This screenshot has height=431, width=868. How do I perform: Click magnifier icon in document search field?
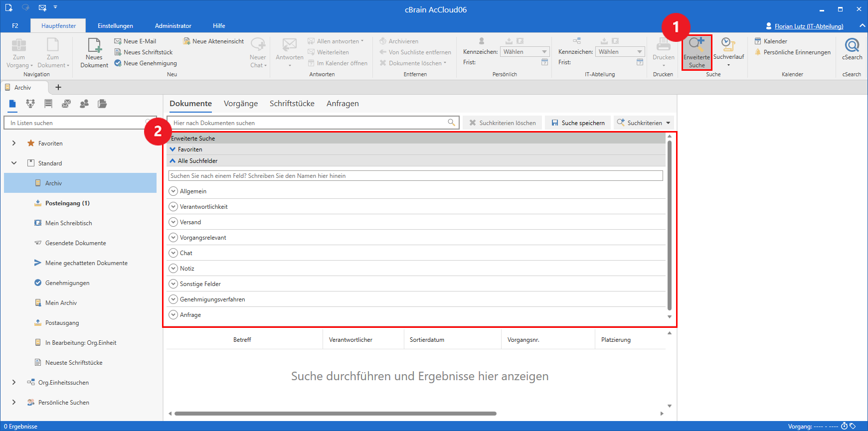[x=451, y=123]
